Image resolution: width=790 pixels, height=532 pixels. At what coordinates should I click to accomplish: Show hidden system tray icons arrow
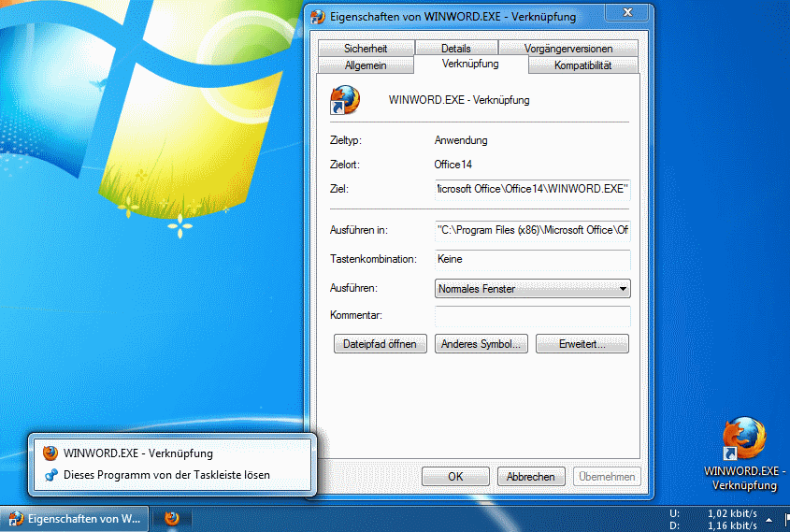click(768, 520)
